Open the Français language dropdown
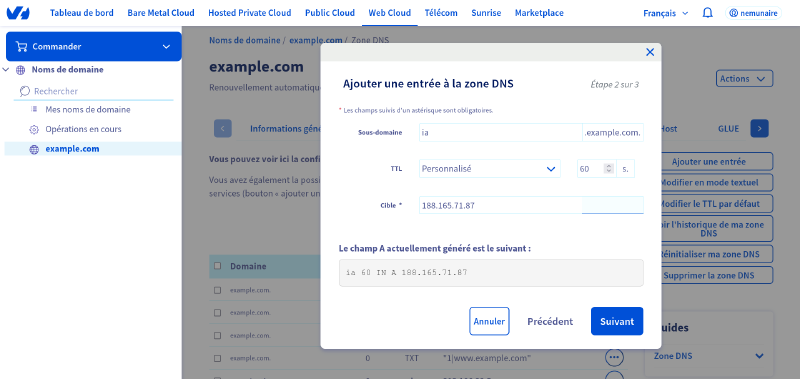This screenshot has height=379, width=800. point(666,13)
